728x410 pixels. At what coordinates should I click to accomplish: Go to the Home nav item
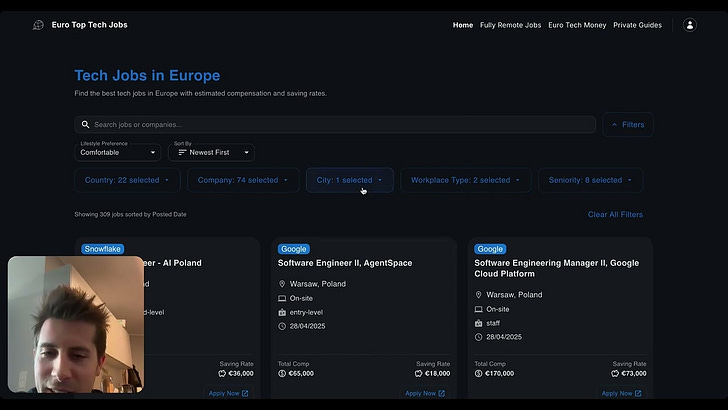tap(463, 25)
